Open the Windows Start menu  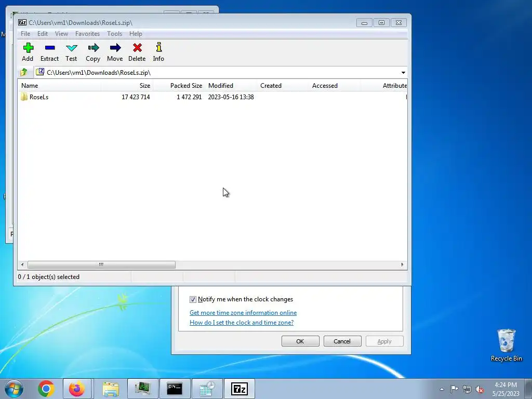(14, 389)
